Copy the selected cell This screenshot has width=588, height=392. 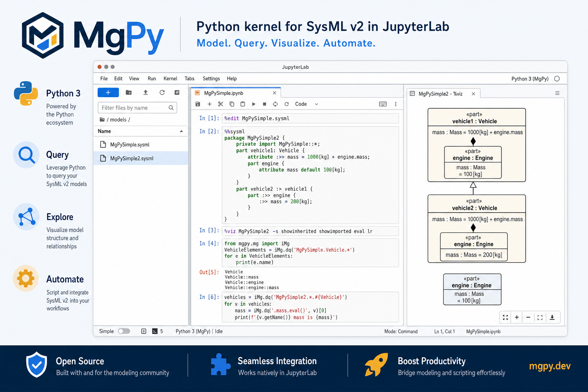pyautogui.click(x=232, y=104)
